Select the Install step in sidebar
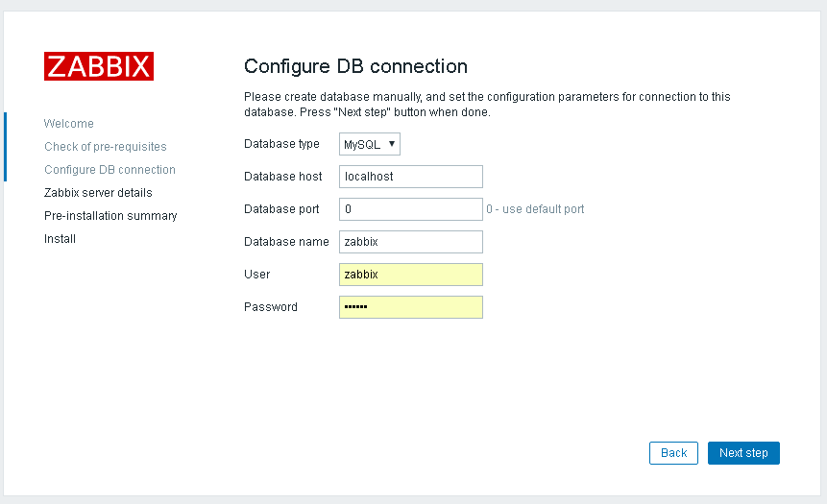827x504 pixels. tap(60, 239)
